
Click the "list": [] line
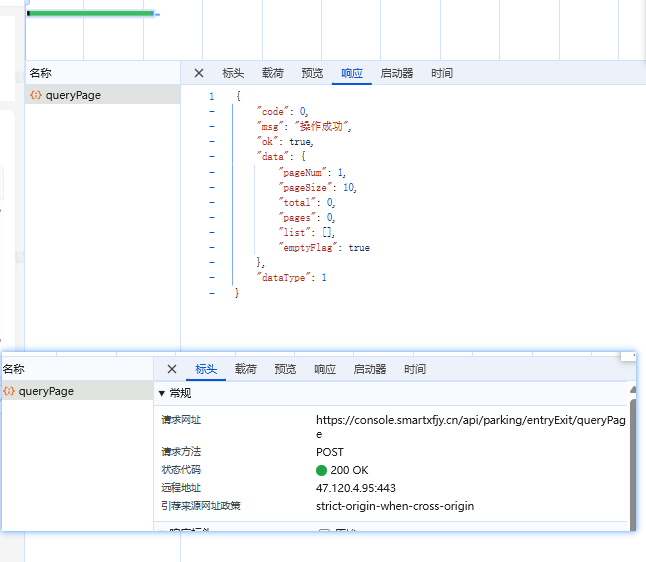(307, 232)
